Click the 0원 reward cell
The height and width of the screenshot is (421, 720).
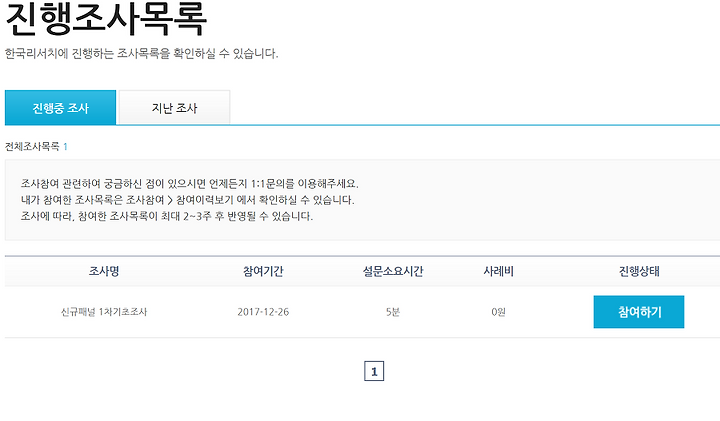[498, 312]
